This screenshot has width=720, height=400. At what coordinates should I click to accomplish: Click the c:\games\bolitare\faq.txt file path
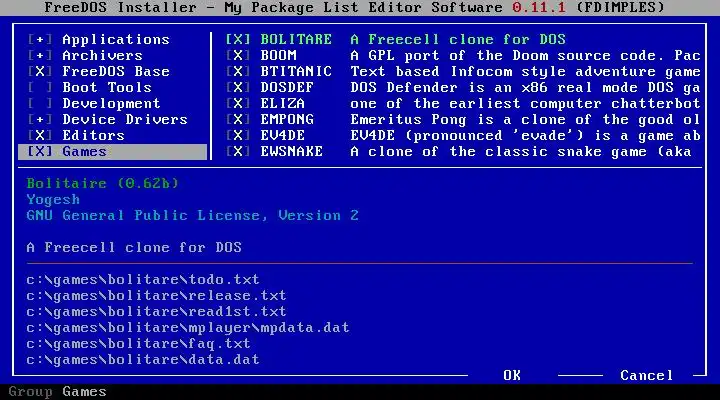138,344
